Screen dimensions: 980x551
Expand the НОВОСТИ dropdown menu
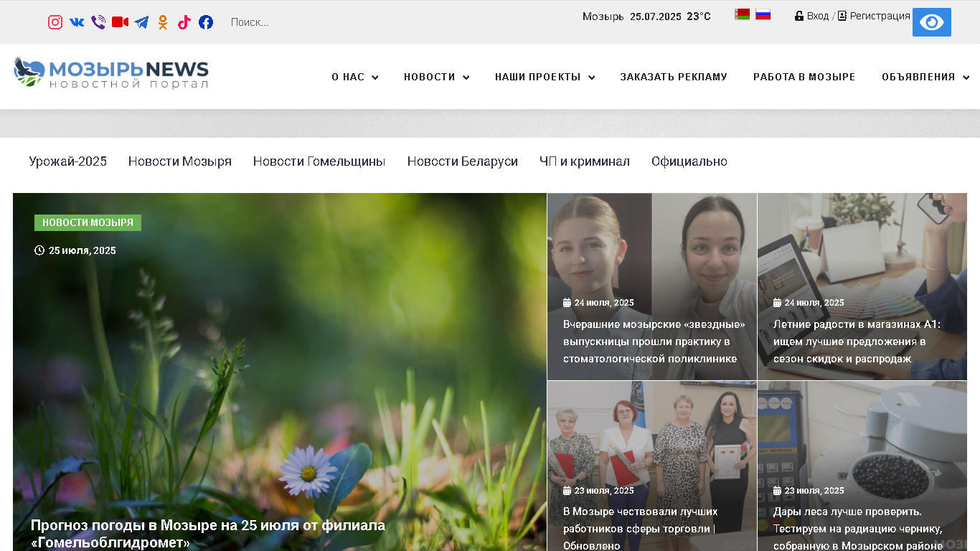click(x=436, y=77)
